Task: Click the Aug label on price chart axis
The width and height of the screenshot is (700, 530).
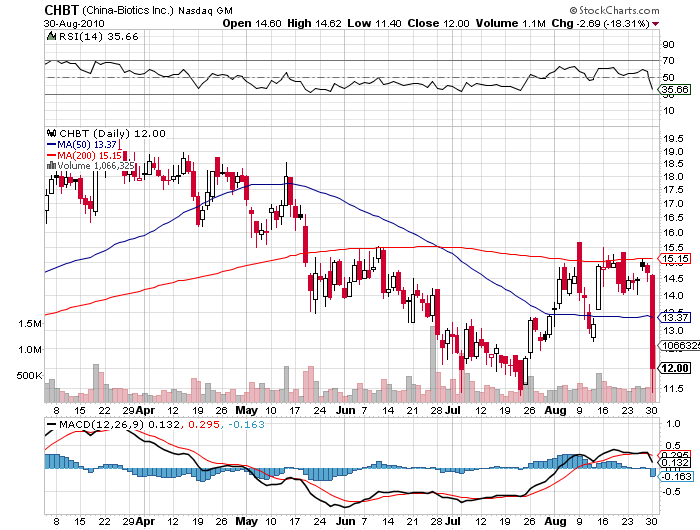Action: coord(555,410)
